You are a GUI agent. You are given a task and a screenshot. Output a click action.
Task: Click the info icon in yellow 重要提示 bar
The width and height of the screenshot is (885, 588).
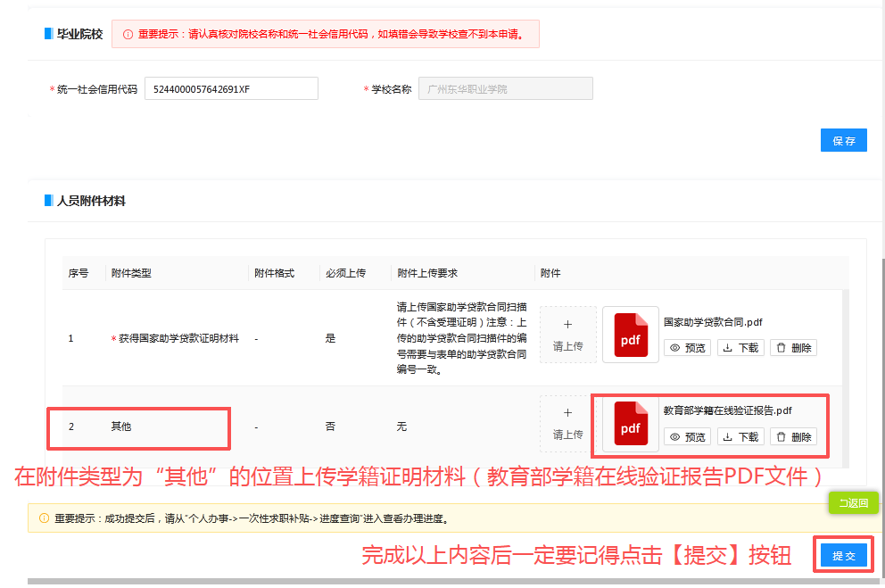[x=44, y=518]
